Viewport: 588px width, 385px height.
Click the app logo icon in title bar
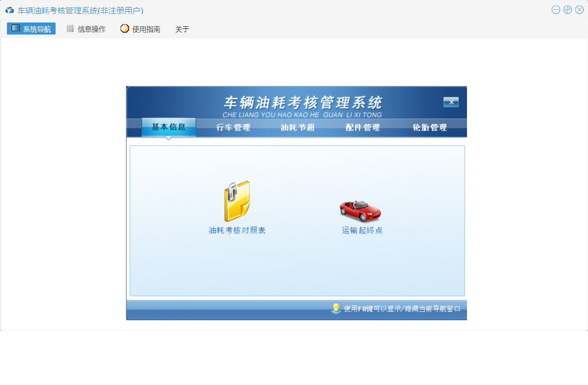(x=10, y=11)
